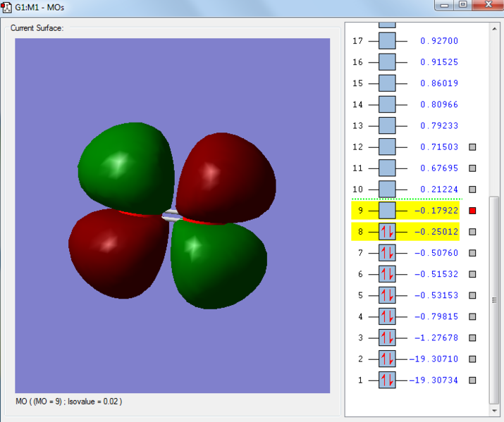Select occupied orbital box of MO 8
This screenshot has width=504, height=422.
pos(387,232)
